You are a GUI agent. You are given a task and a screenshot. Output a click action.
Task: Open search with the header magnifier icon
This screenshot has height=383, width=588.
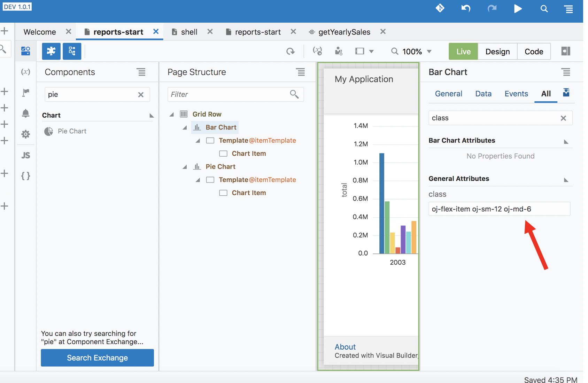tap(544, 9)
